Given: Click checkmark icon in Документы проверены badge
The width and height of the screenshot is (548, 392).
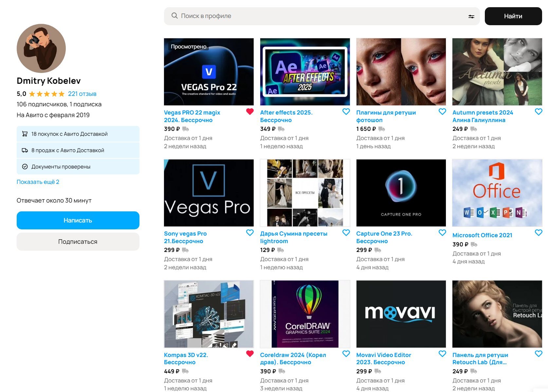Looking at the screenshot, I should (x=25, y=167).
